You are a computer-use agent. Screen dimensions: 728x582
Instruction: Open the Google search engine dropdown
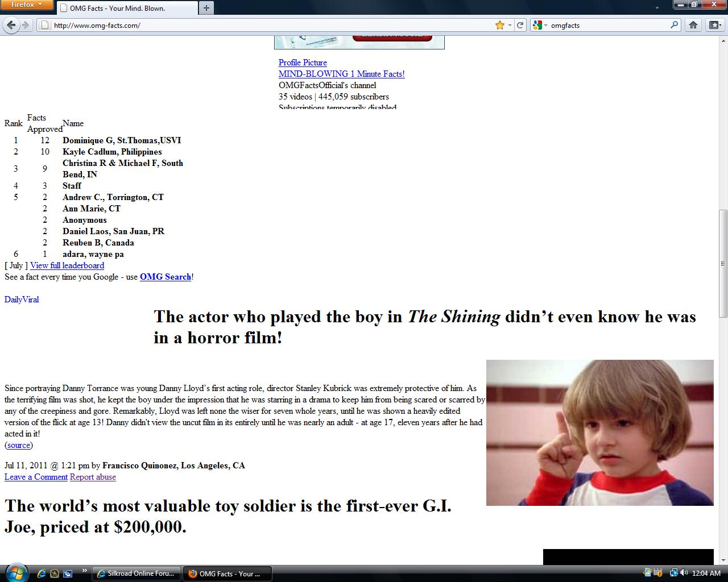point(539,25)
